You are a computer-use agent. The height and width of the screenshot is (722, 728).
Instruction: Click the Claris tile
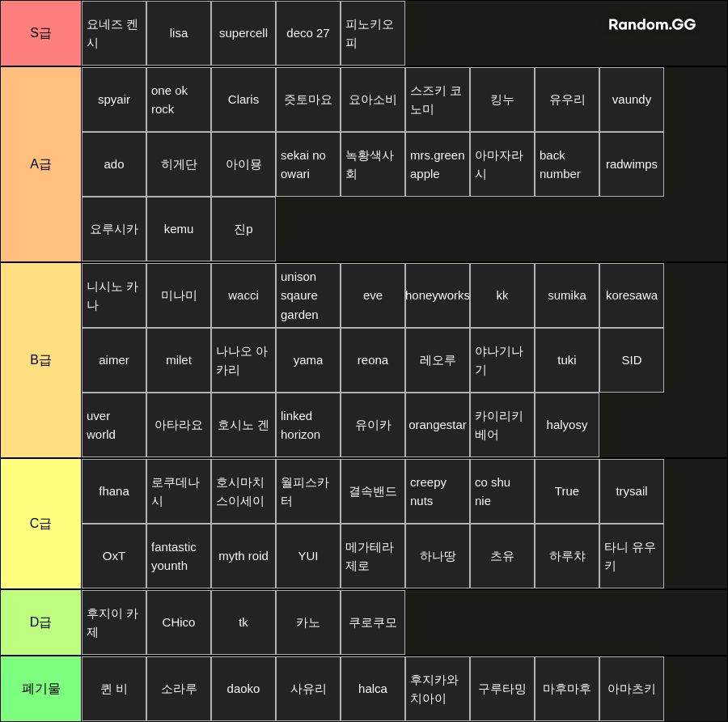coord(243,100)
